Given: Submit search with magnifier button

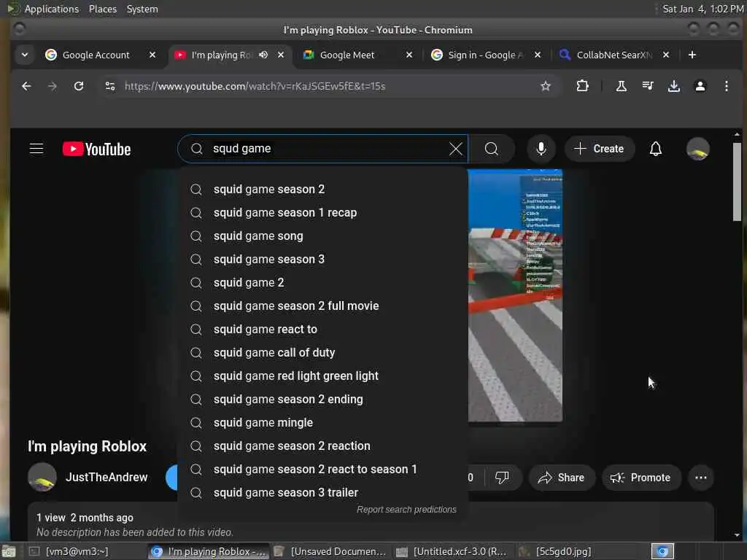Looking at the screenshot, I should pos(491,149).
